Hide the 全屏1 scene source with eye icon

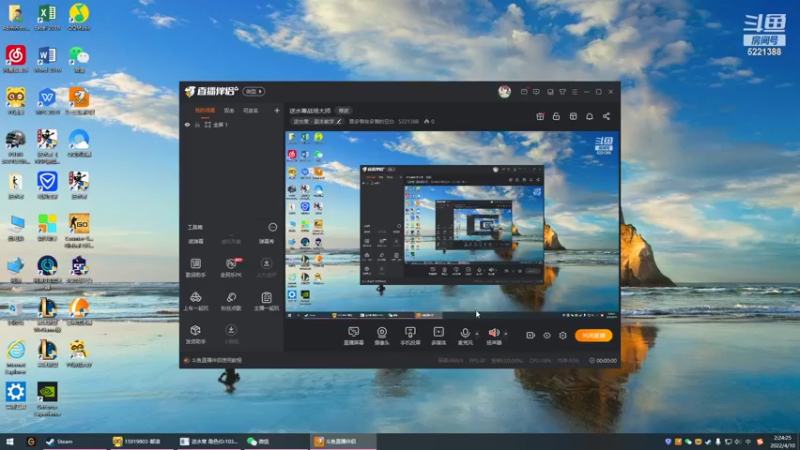pos(187,124)
